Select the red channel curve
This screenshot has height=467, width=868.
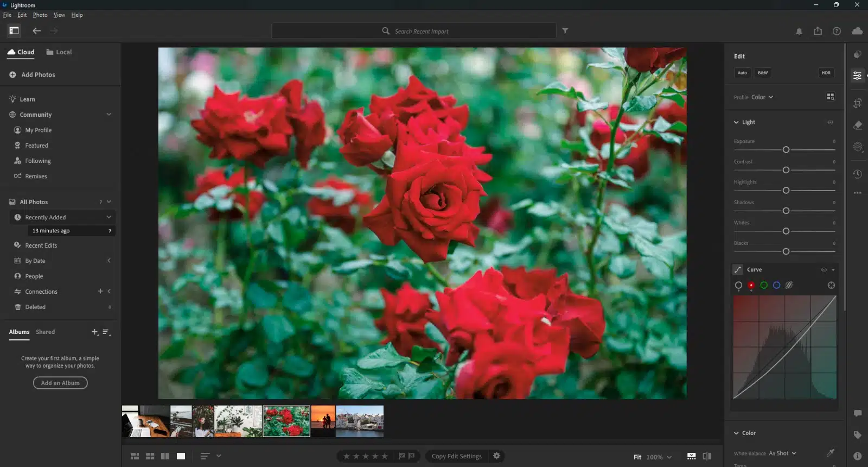751,285
